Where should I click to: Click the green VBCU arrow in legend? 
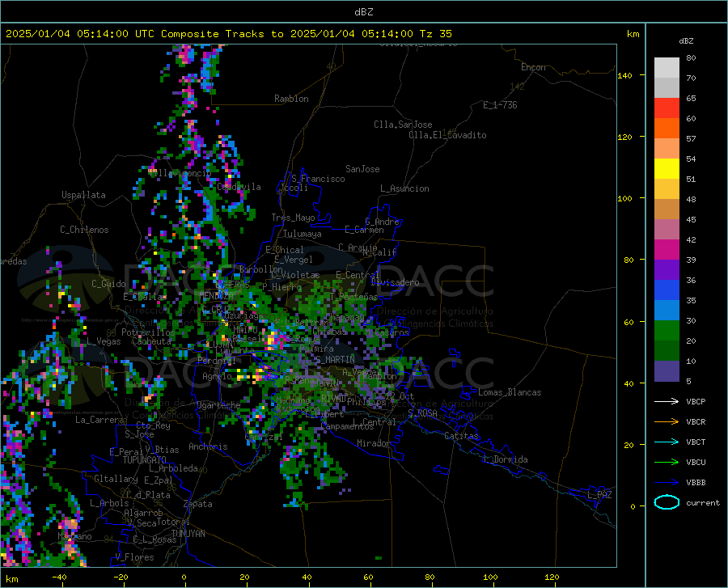pyautogui.click(x=667, y=463)
